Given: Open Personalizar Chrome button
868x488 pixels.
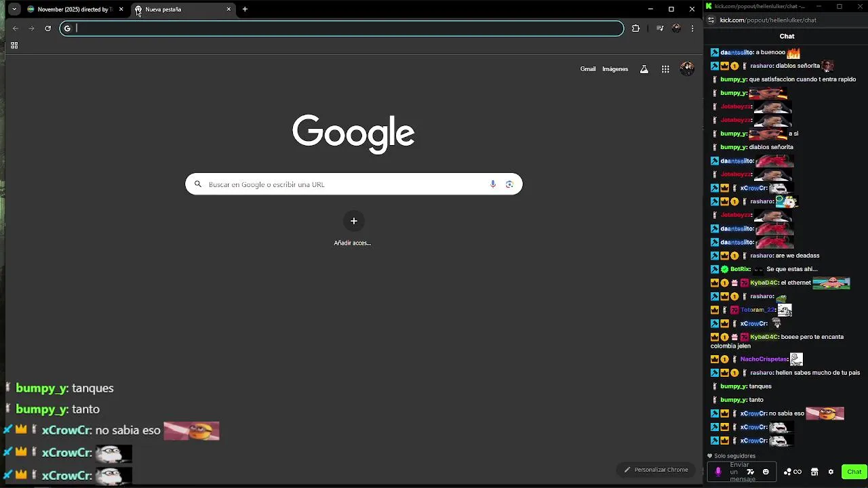Looking at the screenshot, I should (x=656, y=470).
